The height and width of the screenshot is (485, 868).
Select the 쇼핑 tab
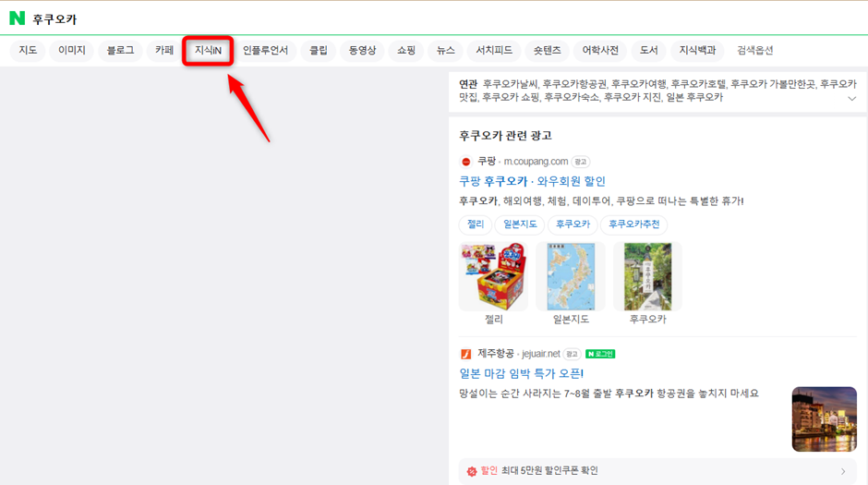click(406, 50)
